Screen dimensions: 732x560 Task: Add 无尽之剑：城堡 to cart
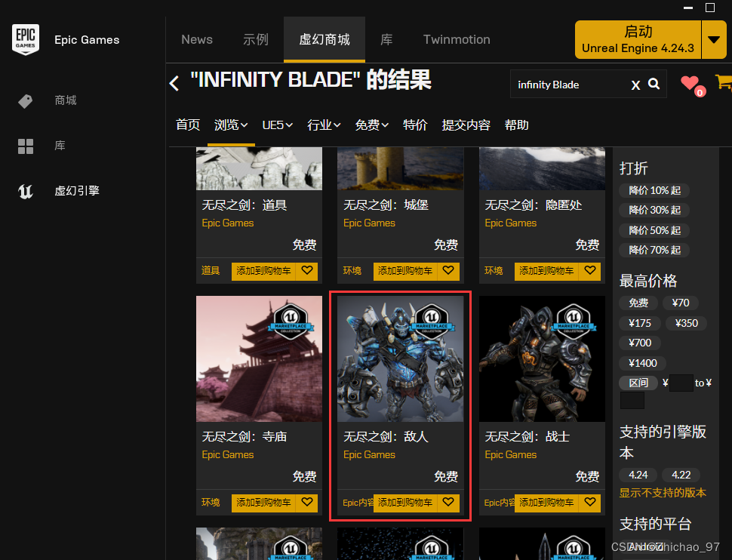pos(405,271)
